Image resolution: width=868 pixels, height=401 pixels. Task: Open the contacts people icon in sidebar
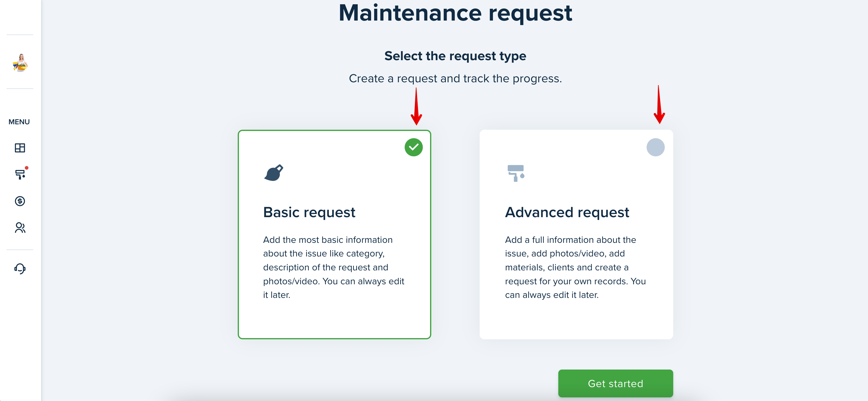(x=20, y=228)
